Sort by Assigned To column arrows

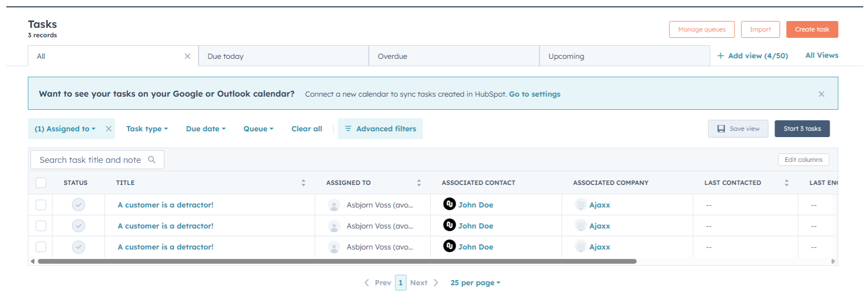point(419,183)
